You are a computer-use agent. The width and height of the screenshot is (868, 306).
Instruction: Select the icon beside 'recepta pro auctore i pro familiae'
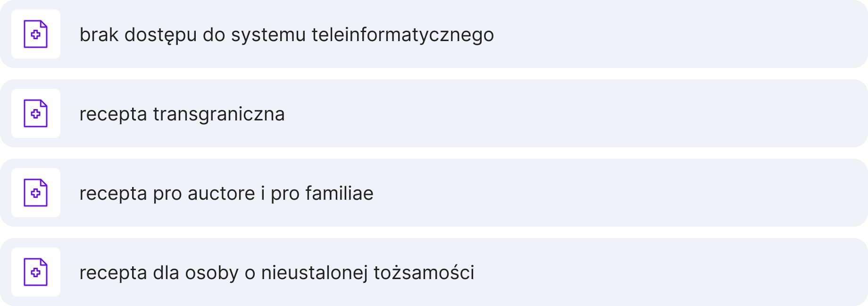pyautogui.click(x=36, y=193)
